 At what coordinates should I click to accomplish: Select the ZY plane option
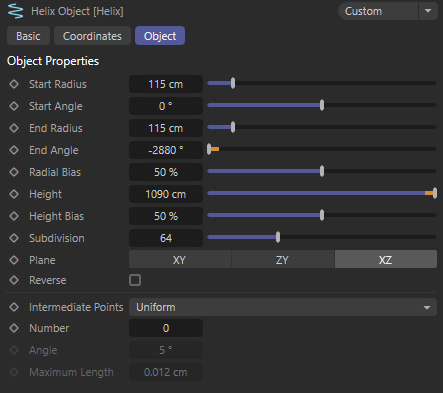click(x=283, y=260)
